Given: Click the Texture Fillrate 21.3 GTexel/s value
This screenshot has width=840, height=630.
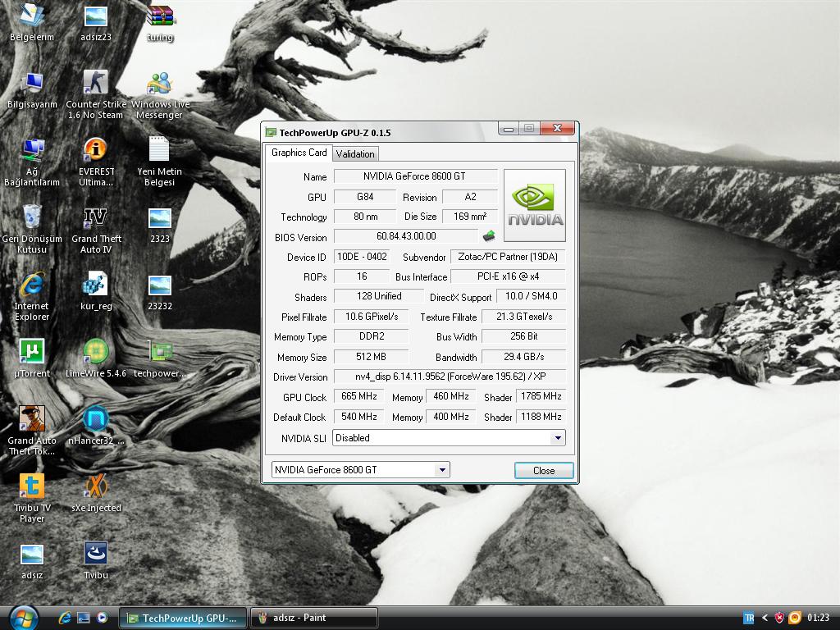Looking at the screenshot, I should (524, 317).
